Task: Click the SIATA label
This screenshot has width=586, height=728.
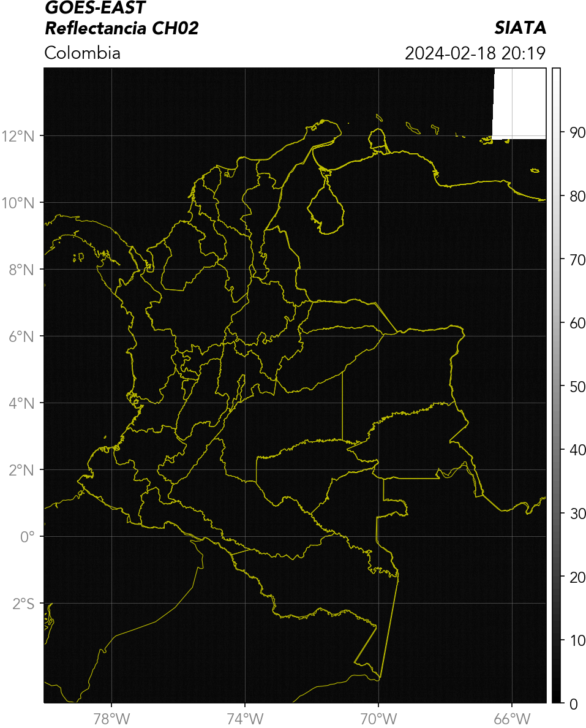Action: click(x=520, y=28)
